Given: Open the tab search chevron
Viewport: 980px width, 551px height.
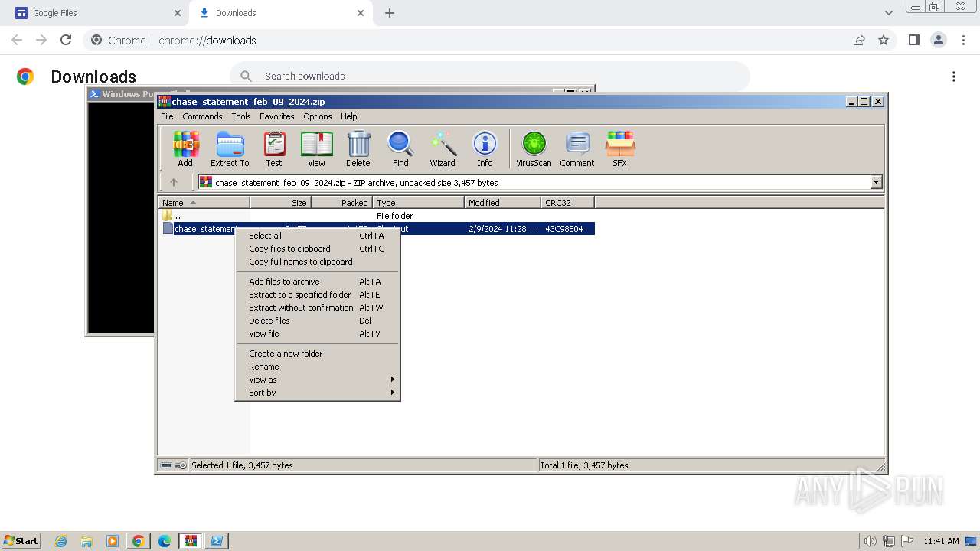Looking at the screenshot, I should coord(888,13).
